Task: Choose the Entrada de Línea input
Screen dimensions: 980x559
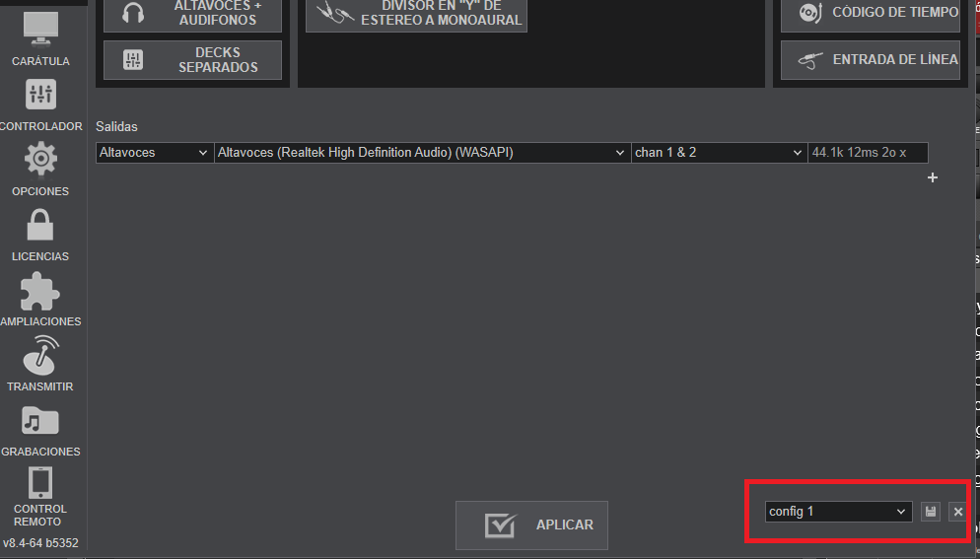Action: point(870,60)
